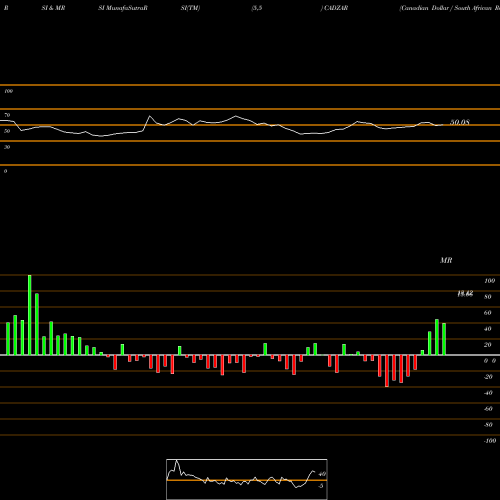Click the '60' label on the MR axis

[487, 313]
